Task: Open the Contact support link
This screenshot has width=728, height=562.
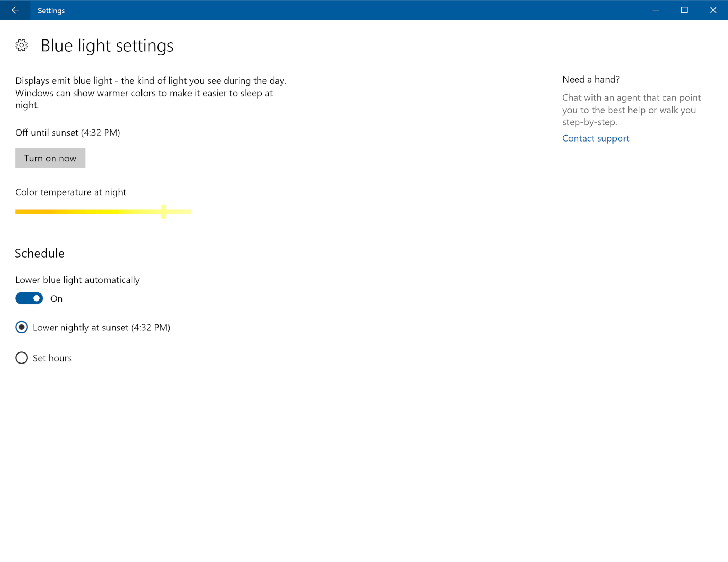Action: 595,138
